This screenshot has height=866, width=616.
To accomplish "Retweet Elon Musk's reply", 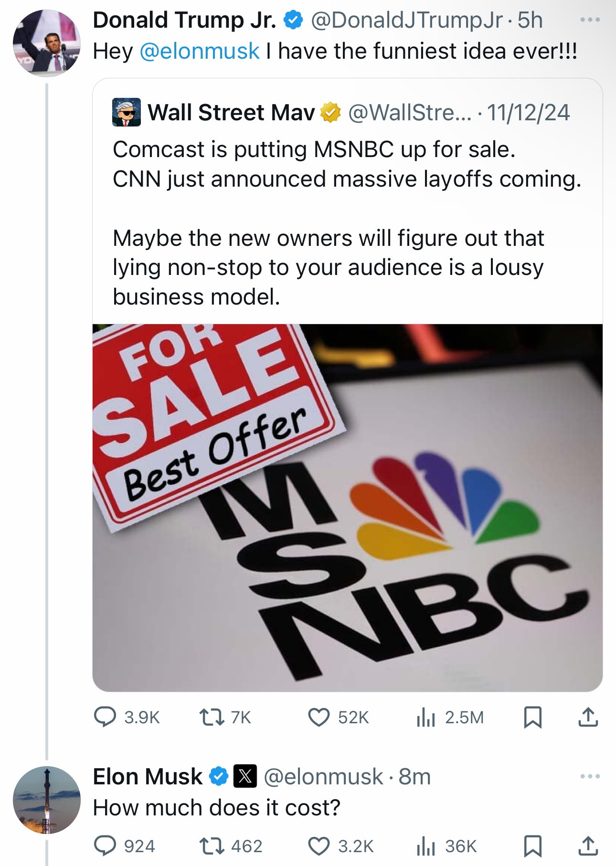I will [x=212, y=846].
